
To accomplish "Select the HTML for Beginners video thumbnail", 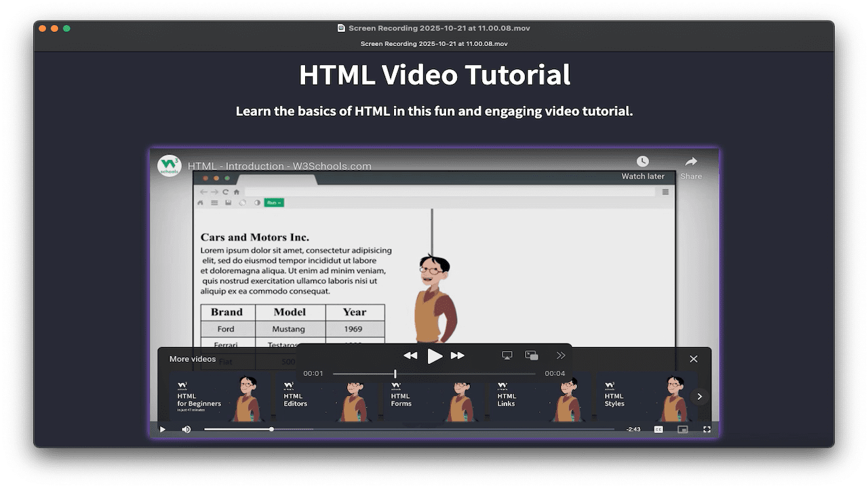I will (x=219, y=398).
